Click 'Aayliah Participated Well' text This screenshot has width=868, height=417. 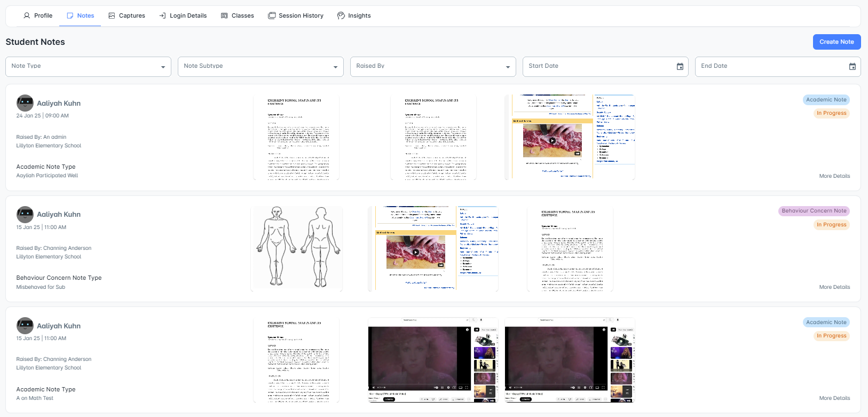click(47, 176)
